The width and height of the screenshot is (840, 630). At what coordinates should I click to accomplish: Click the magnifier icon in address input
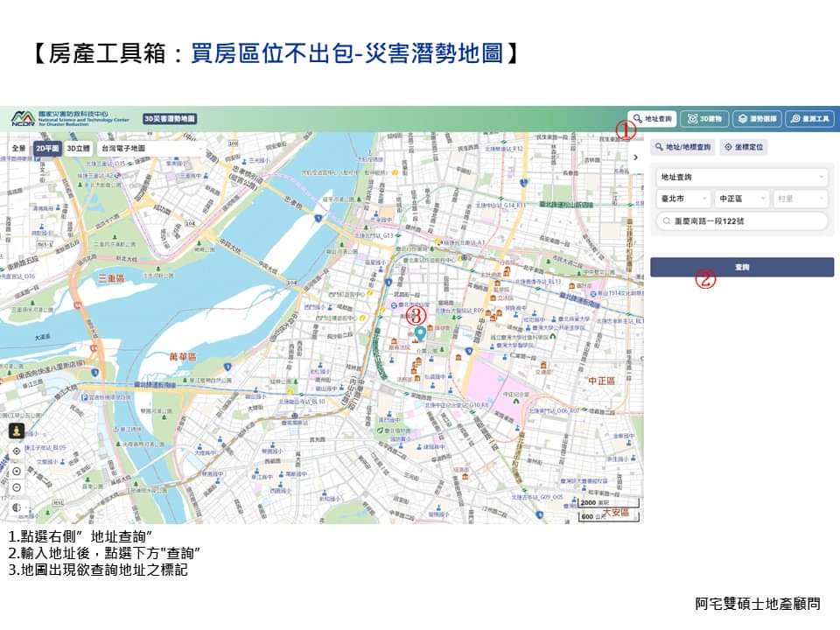pos(667,220)
